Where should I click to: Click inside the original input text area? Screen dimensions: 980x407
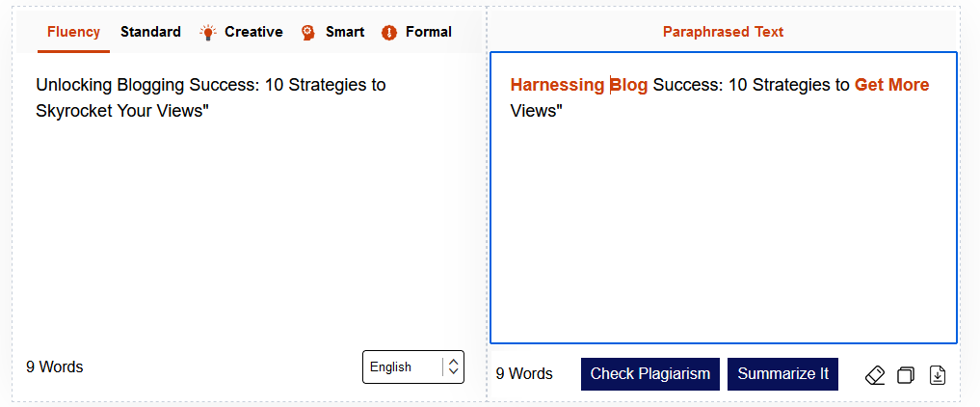click(241, 222)
